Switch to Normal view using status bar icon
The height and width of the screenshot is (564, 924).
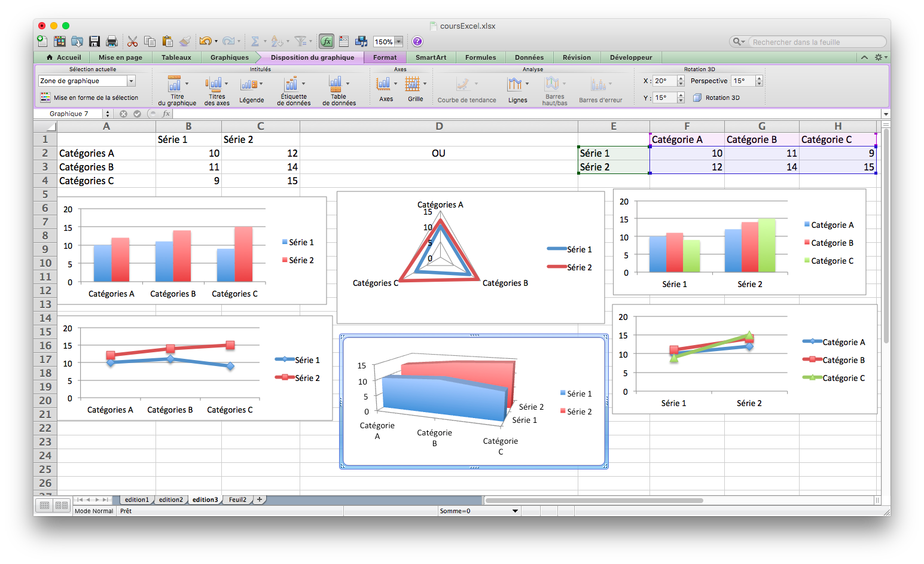[45, 505]
